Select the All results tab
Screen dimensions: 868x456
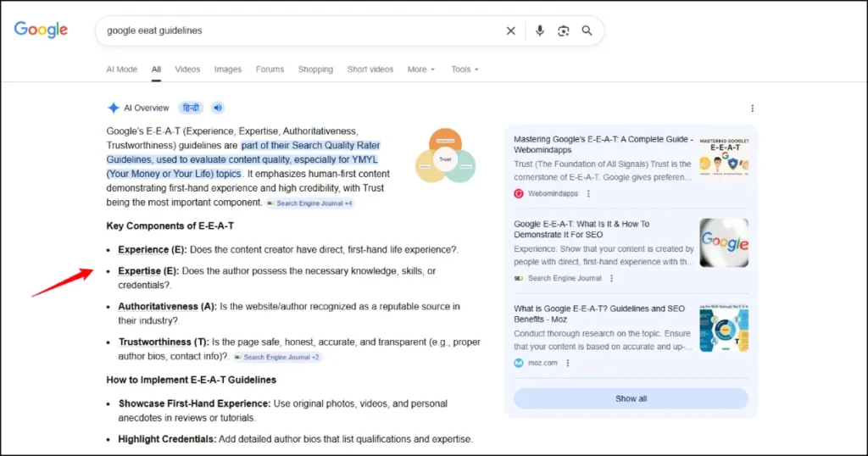pyautogui.click(x=156, y=70)
